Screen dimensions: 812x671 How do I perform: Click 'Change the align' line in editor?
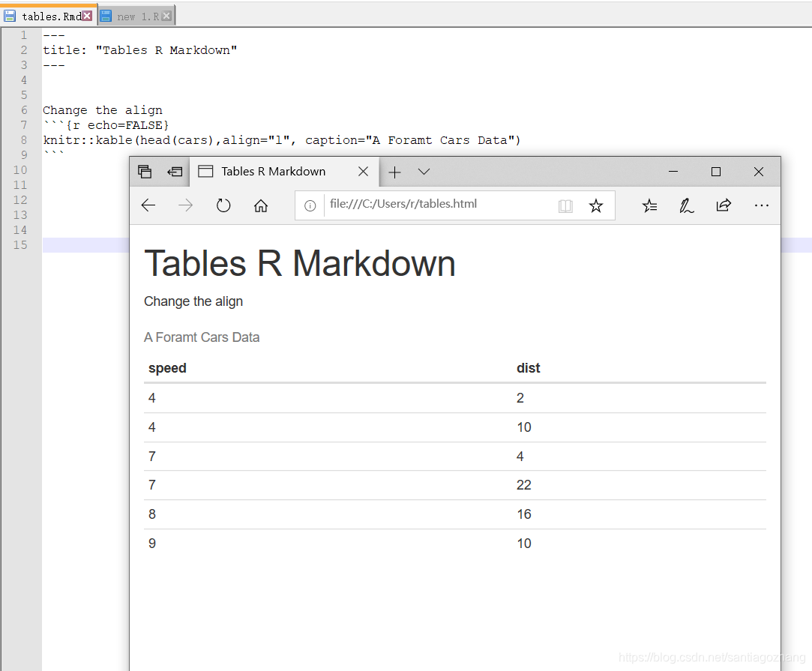click(x=103, y=110)
